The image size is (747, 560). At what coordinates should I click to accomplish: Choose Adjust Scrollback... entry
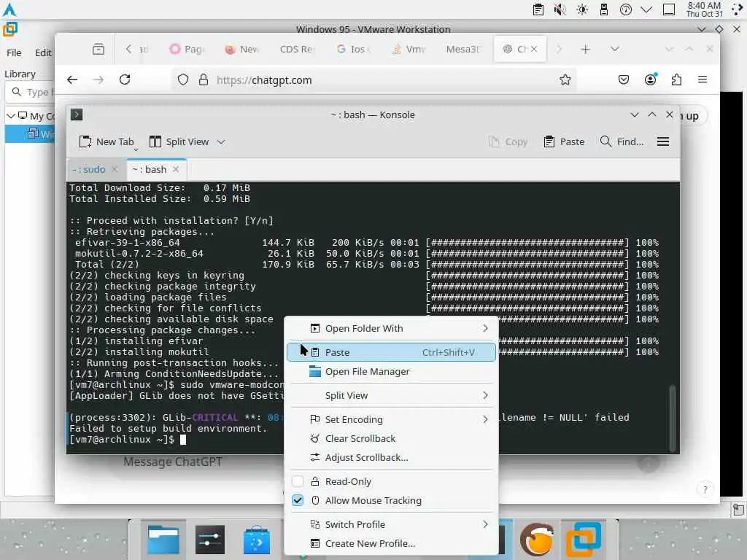click(391, 458)
